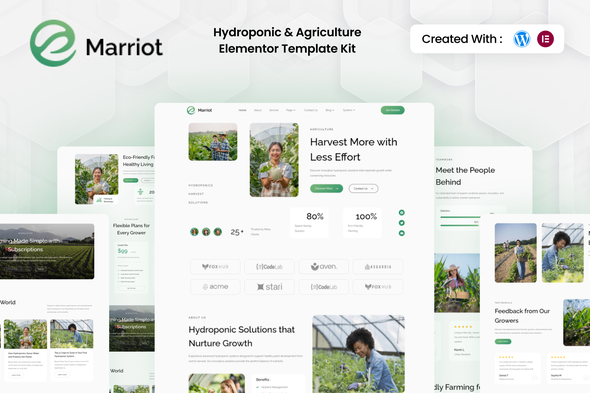Click the first client avatar beside 25+
This screenshot has width=590, height=393.
[x=194, y=232]
